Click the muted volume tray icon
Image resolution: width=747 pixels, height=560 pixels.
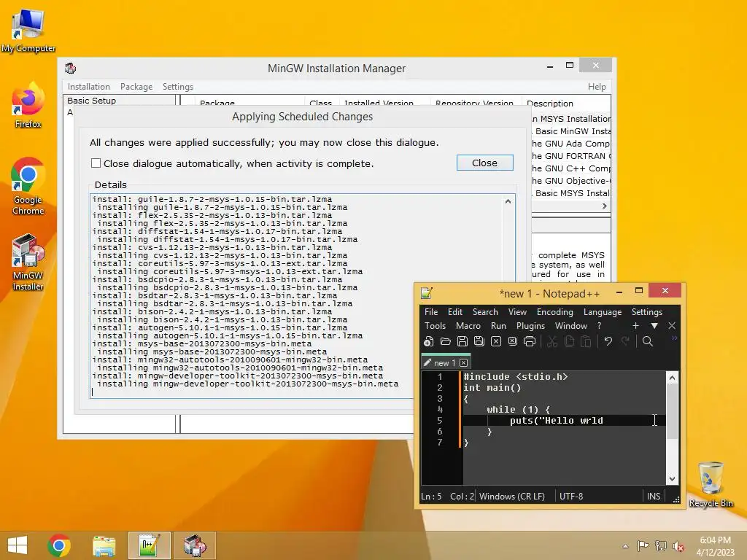[678, 546]
